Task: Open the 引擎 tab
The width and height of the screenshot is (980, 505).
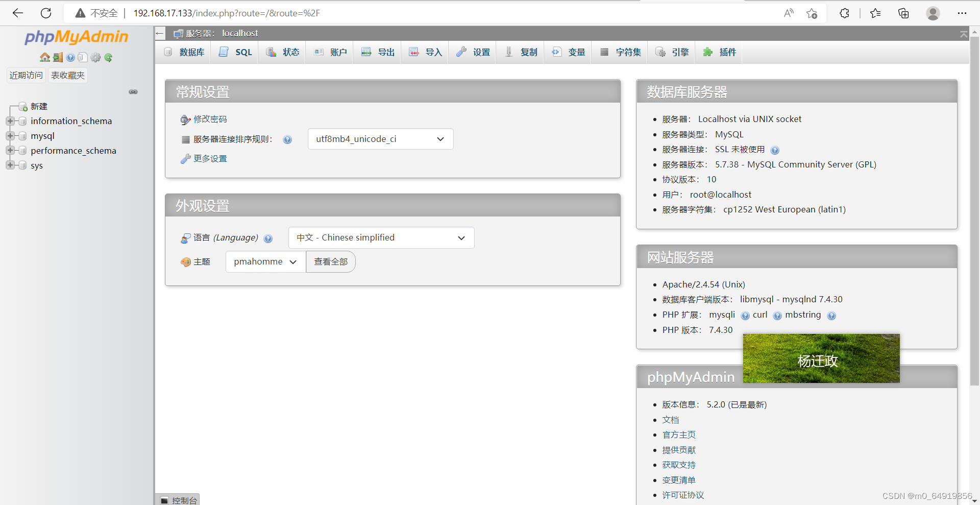Action: point(671,52)
